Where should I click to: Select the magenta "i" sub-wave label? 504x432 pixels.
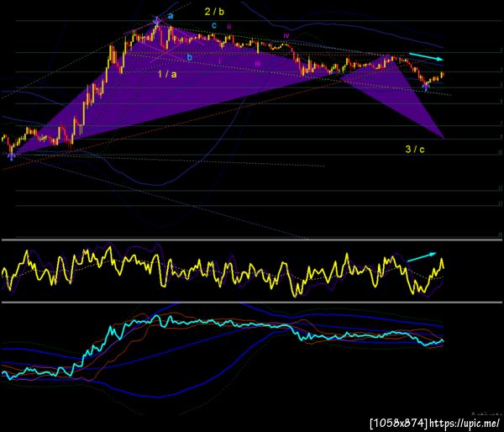pos(219,61)
